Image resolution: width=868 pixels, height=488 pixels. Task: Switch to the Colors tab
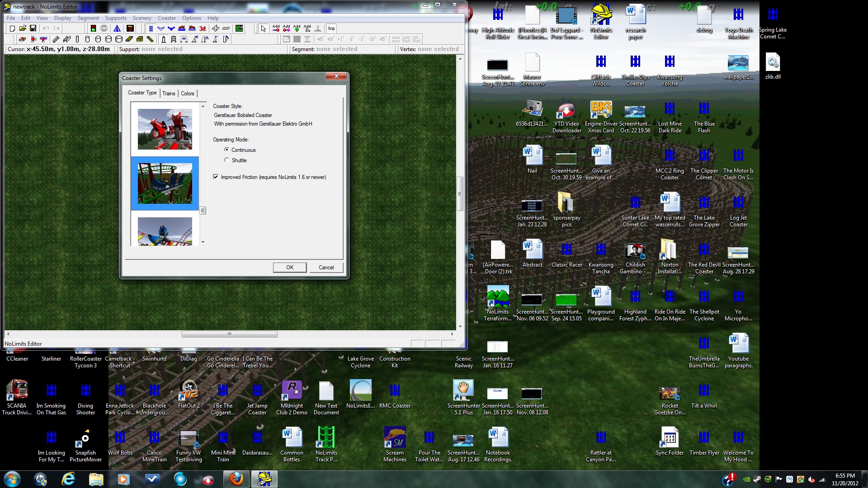[x=188, y=94]
